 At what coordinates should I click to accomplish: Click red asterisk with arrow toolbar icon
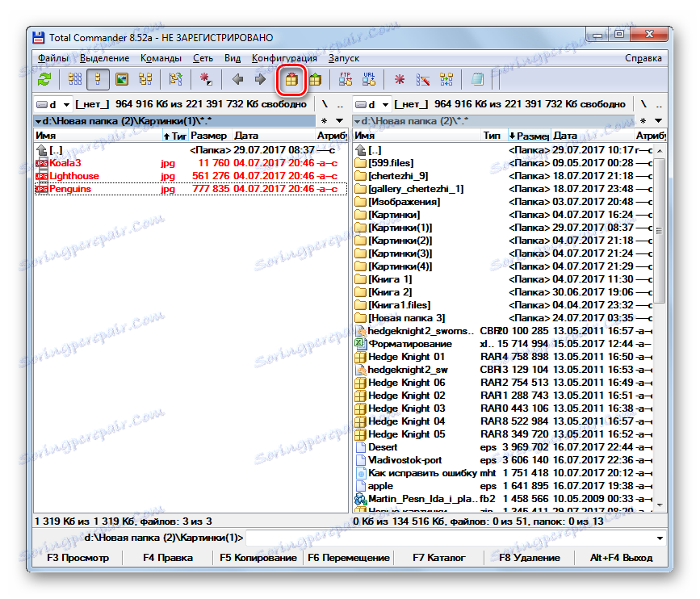[x=206, y=79]
